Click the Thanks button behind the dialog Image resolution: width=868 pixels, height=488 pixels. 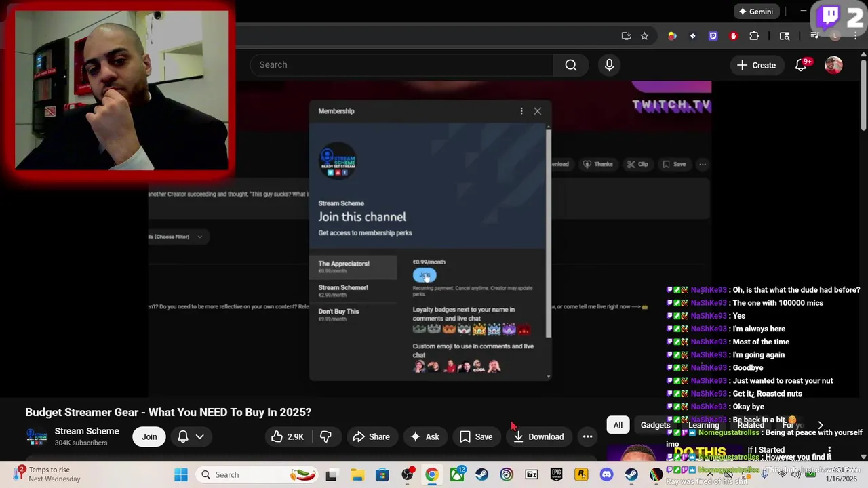598,164
